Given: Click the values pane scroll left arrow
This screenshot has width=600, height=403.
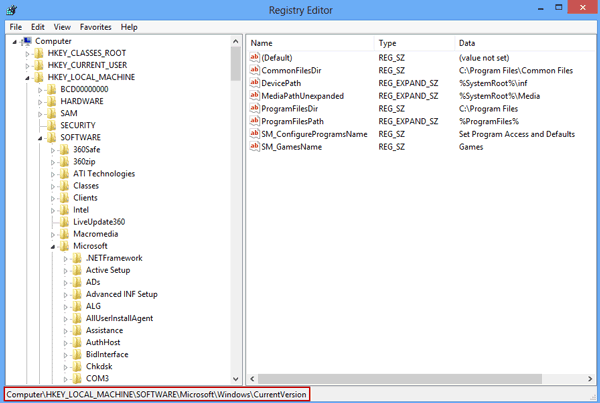Looking at the screenshot, I should click(x=252, y=379).
